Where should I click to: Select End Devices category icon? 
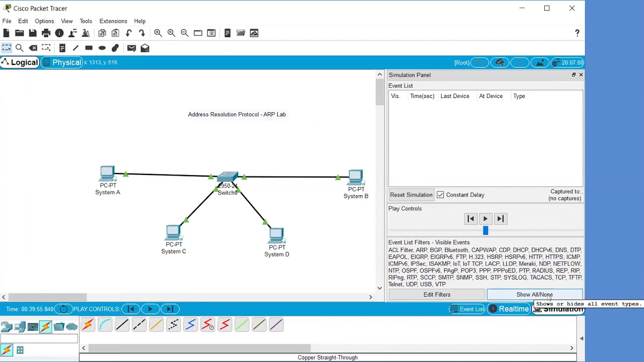[x=20, y=327]
